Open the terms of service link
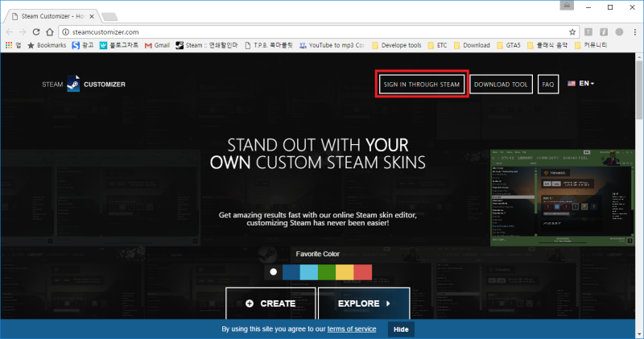Viewport: 644px width, 339px height. pyautogui.click(x=352, y=329)
